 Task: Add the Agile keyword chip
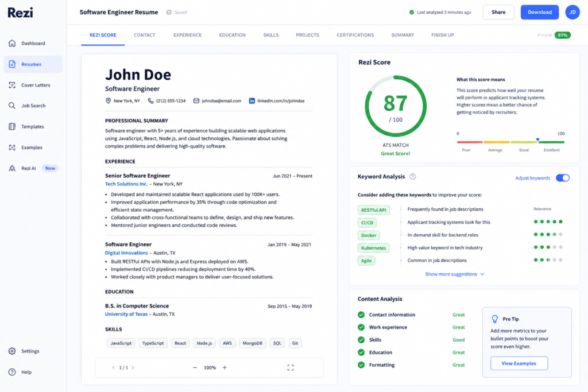pos(366,261)
